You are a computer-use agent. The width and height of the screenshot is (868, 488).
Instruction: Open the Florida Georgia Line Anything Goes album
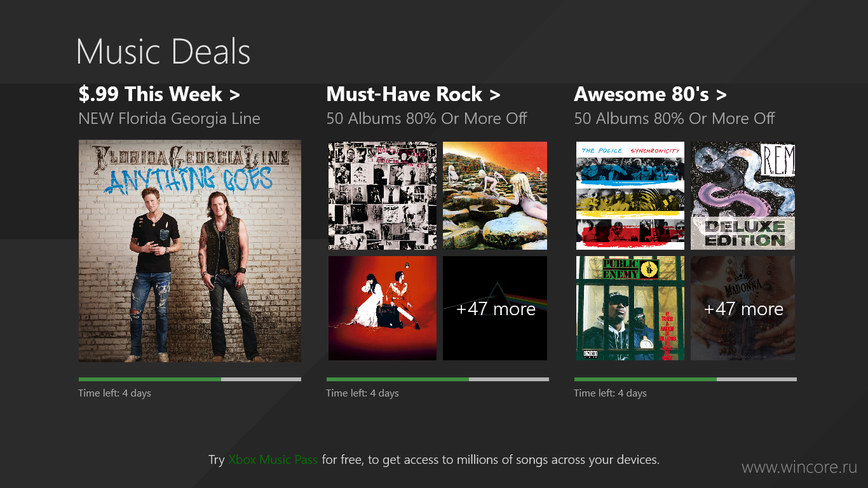pyautogui.click(x=190, y=251)
